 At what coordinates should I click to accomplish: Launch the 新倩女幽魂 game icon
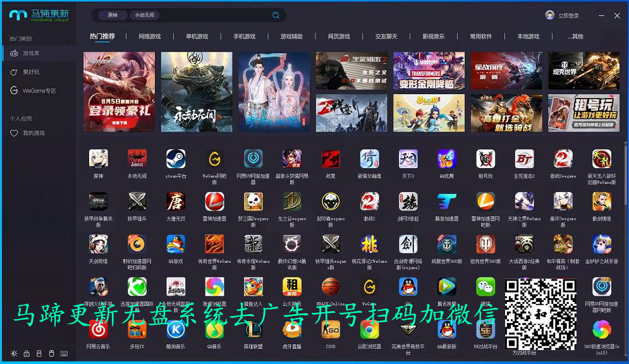coord(369,159)
